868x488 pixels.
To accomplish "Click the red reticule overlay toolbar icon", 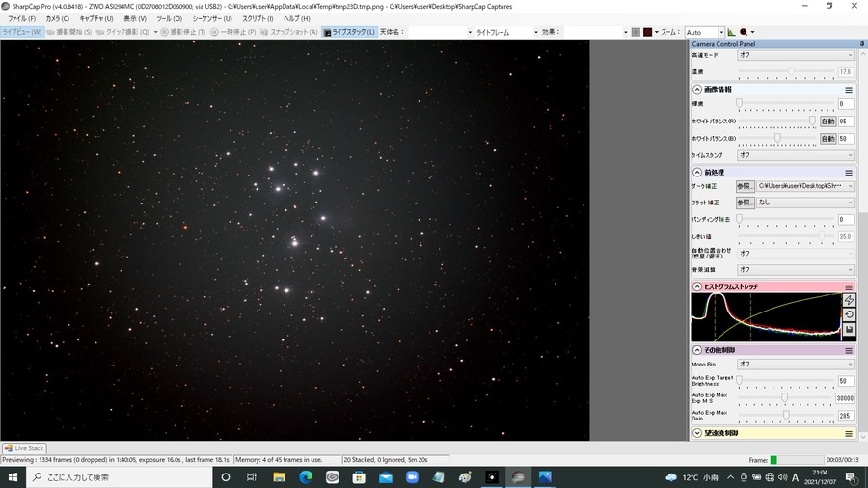I will tap(647, 32).
